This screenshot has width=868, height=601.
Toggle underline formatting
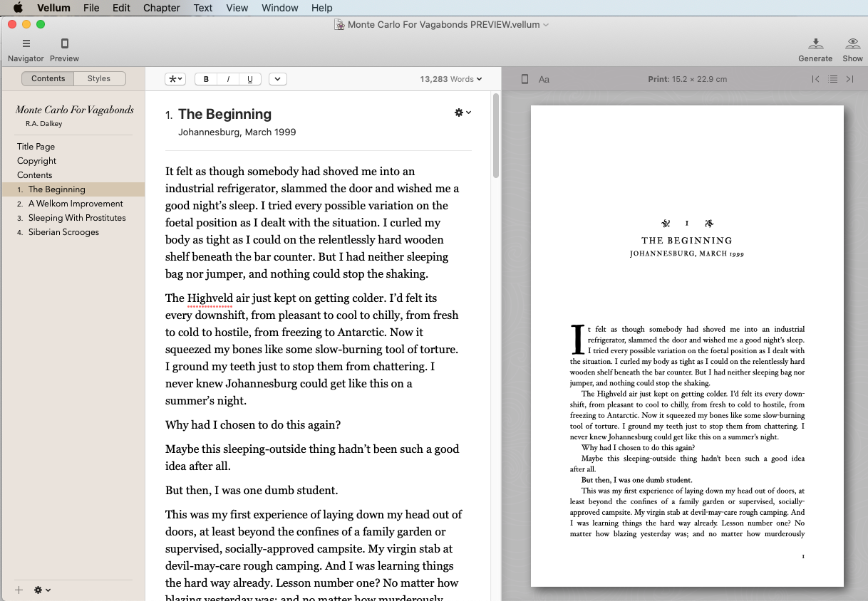click(x=249, y=79)
